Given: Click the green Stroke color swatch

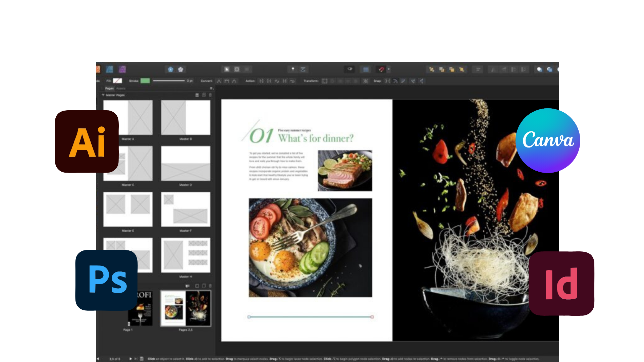Looking at the screenshot, I should point(145,81).
